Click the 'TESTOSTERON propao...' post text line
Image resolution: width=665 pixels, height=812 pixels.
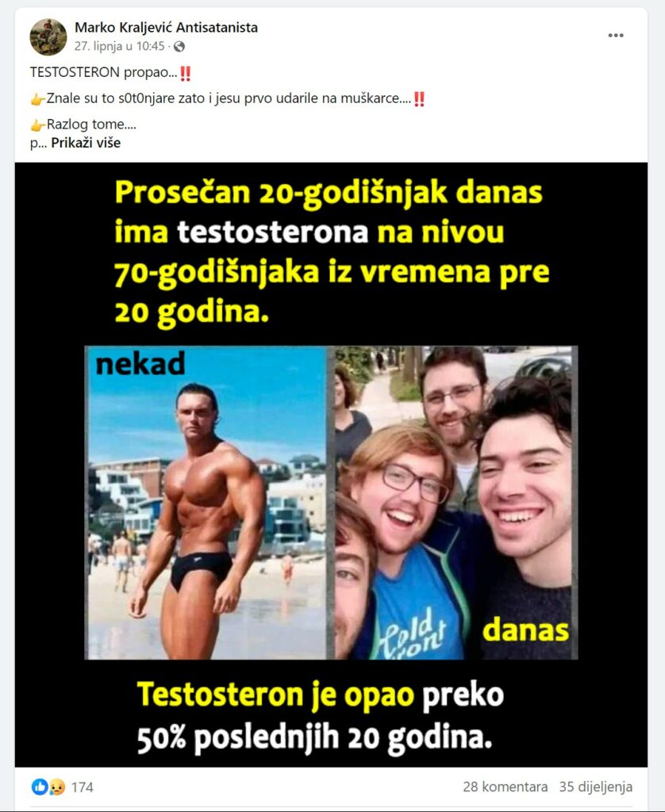(104, 72)
